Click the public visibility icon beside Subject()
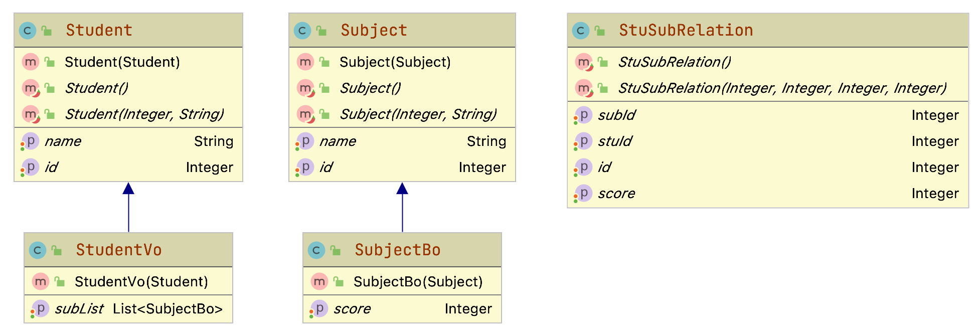The height and width of the screenshot is (335, 980). click(324, 89)
